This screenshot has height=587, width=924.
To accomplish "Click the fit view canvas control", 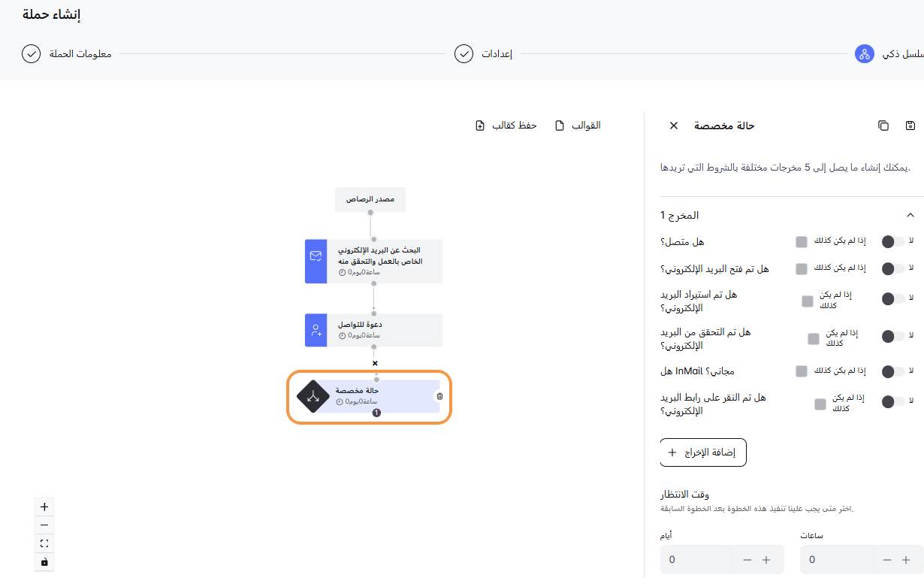I will [x=44, y=543].
